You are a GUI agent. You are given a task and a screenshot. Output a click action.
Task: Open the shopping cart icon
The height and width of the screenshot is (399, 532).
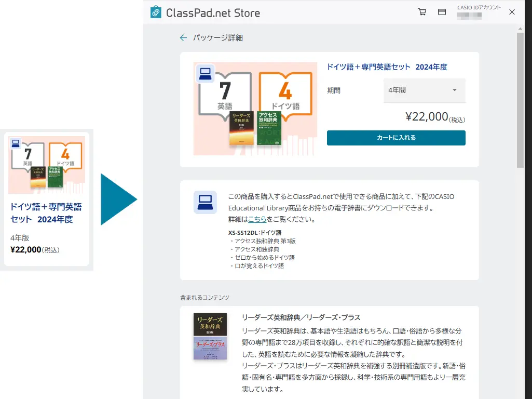422,11
